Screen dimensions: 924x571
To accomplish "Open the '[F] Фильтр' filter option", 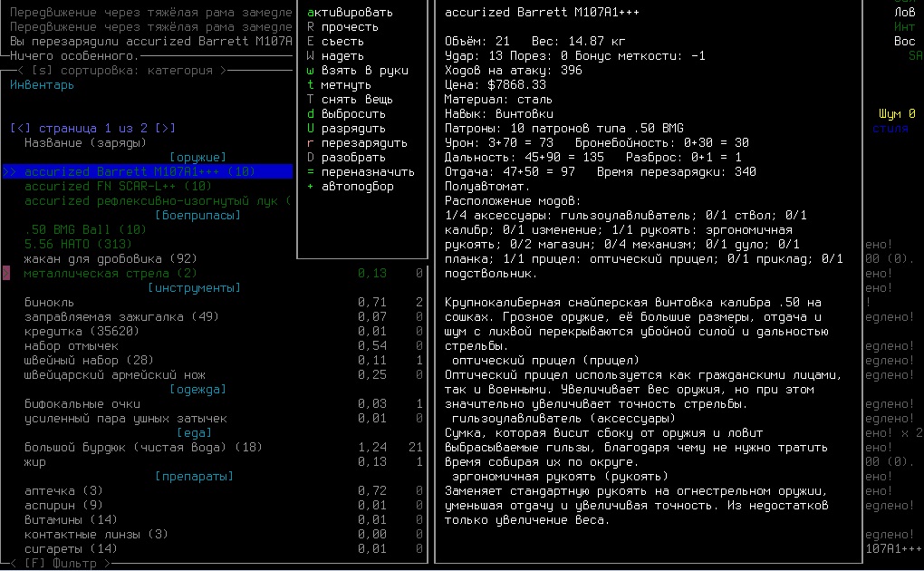I will pyautogui.click(x=61, y=564).
